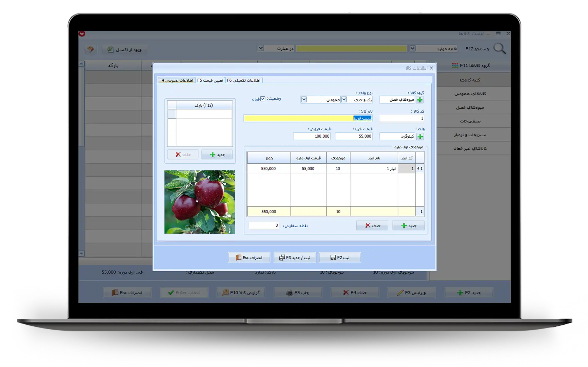
Task: Click the green plus next to واحد field
Action: click(420, 137)
